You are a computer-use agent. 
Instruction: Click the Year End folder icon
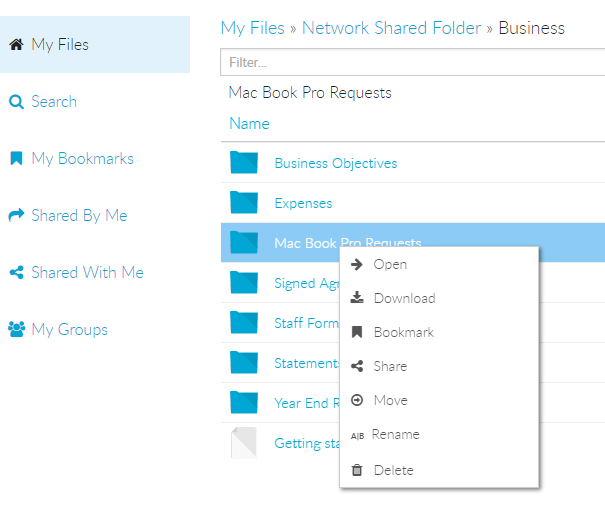point(244,402)
